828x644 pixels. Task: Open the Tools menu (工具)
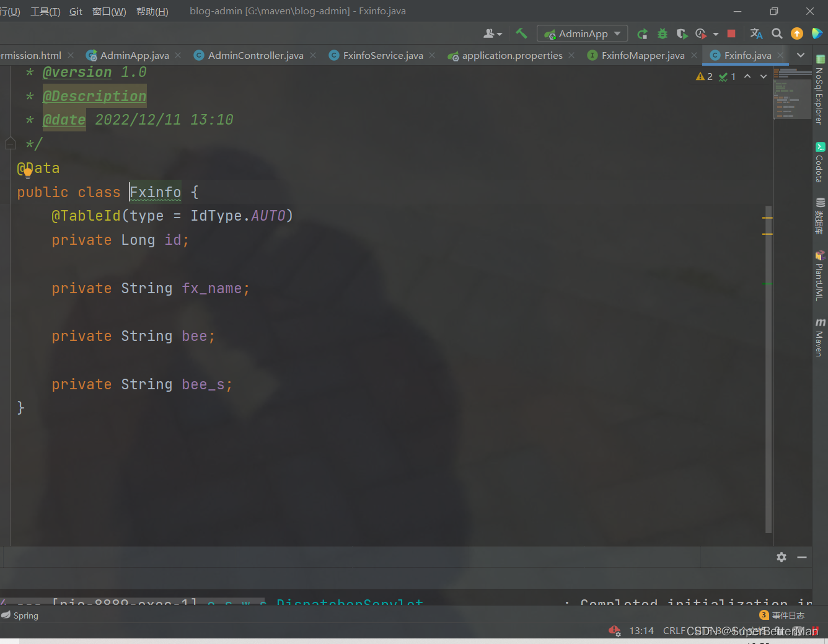tap(45, 11)
